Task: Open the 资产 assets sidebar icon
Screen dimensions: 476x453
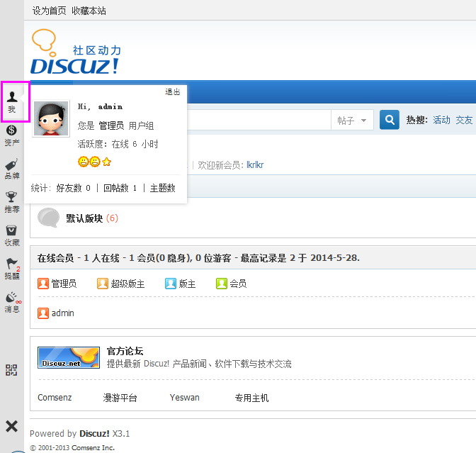Action: (x=12, y=135)
